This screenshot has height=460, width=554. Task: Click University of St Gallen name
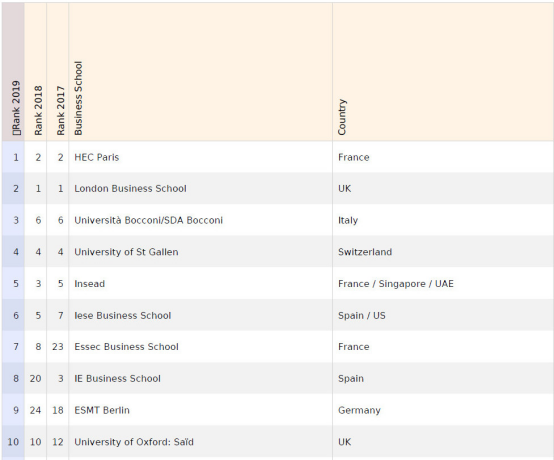(126, 252)
